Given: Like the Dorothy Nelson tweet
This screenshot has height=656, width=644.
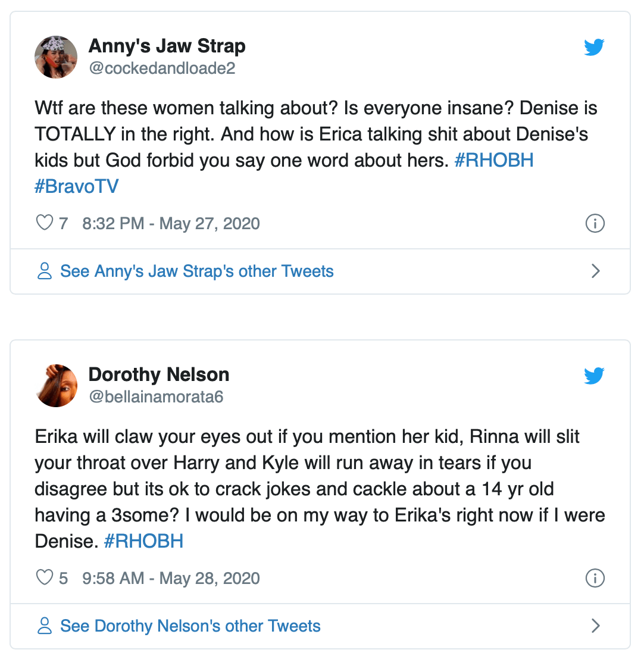Looking at the screenshot, I should tap(45, 577).
